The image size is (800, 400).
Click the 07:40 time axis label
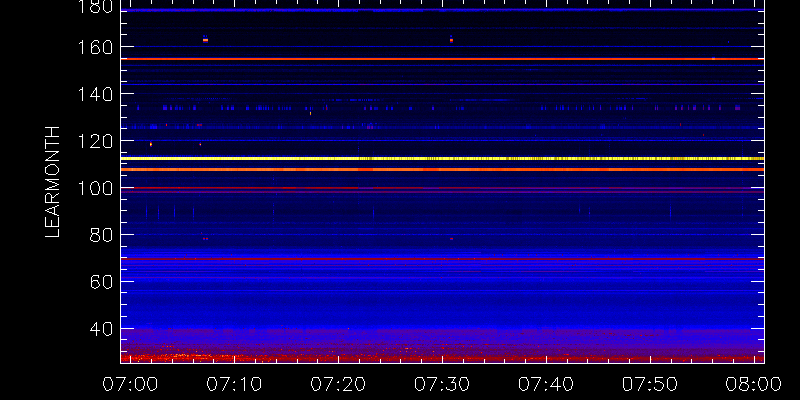546,384
